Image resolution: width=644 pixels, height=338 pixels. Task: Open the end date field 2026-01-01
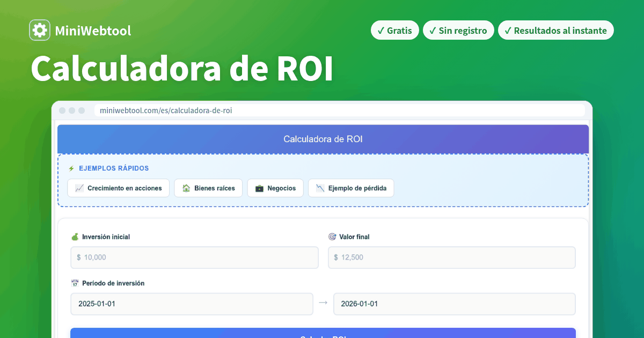coord(455,304)
